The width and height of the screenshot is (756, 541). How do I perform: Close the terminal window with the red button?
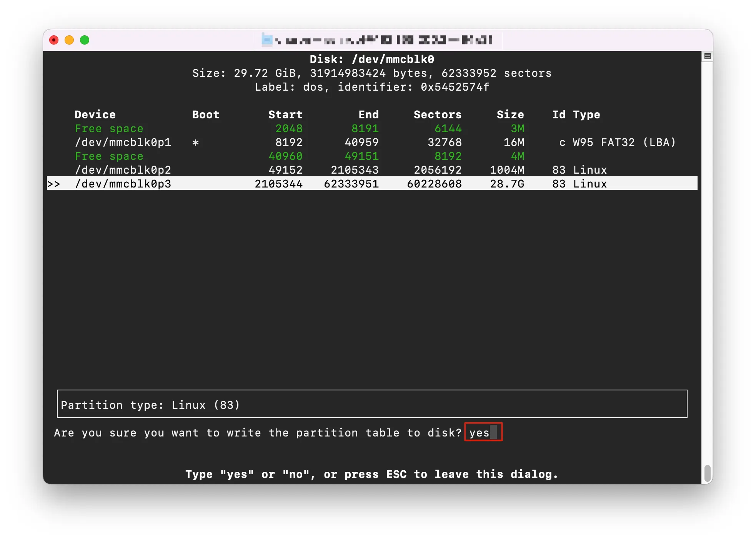click(x=54, y=40)
